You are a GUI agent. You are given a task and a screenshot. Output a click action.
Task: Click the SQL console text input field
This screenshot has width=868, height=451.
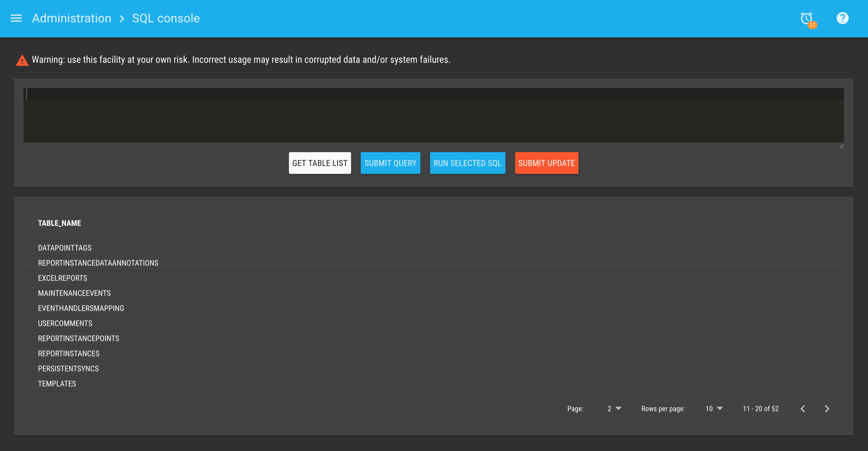433,115
